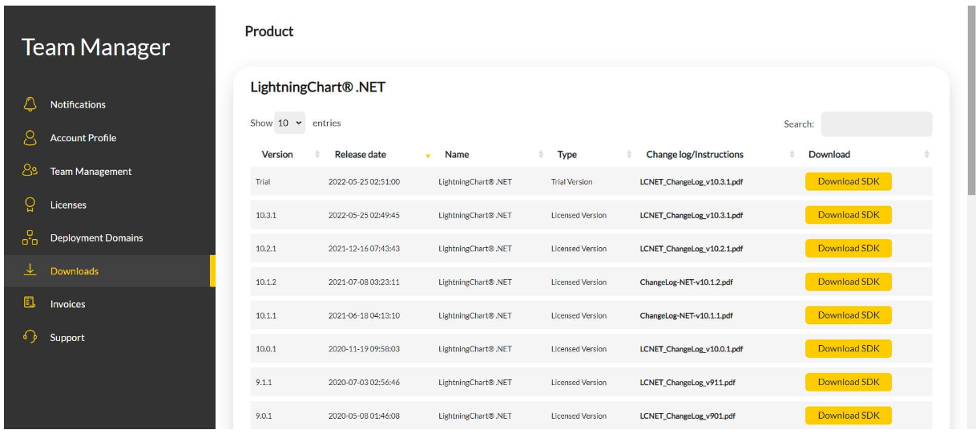
Task: Download SDK for version 10.3.1
Action: pyautogui.click(x=849, y=215)
